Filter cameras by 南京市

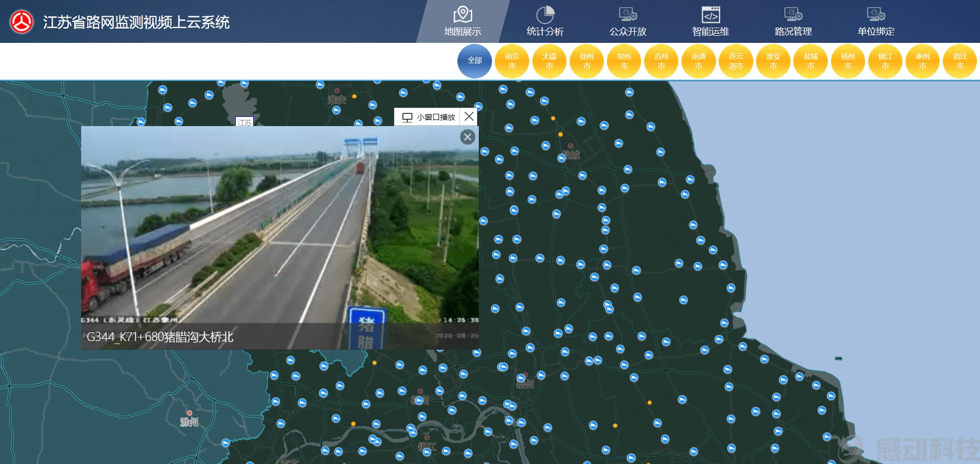[512, 61]
